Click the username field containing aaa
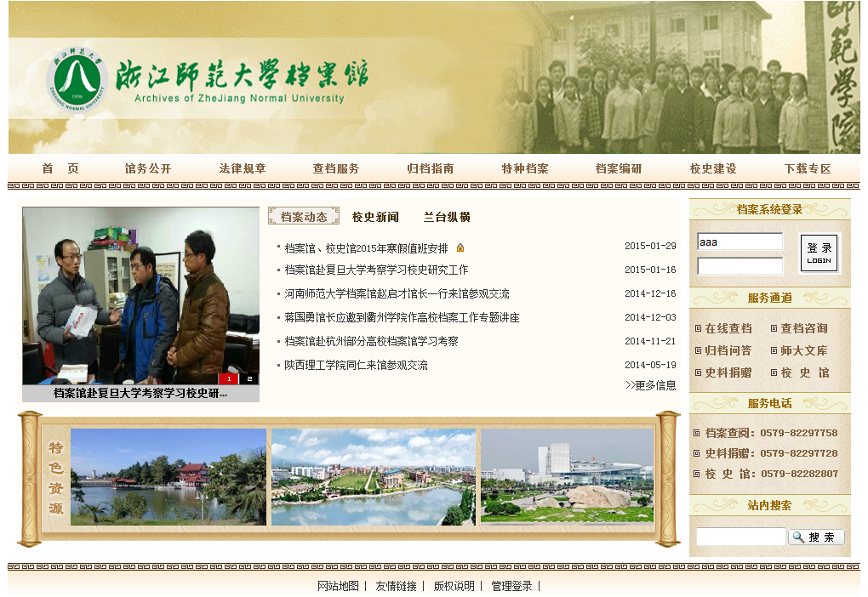 (x=740, y=242)
